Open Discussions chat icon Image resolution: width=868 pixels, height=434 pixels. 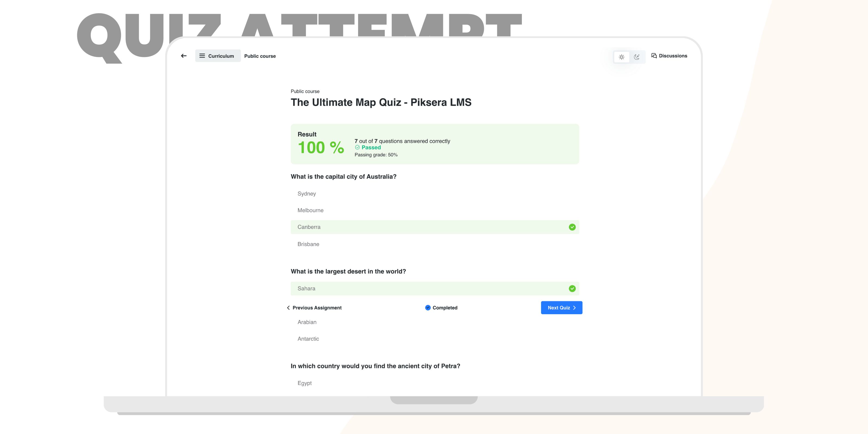click(x=654, y=56)
